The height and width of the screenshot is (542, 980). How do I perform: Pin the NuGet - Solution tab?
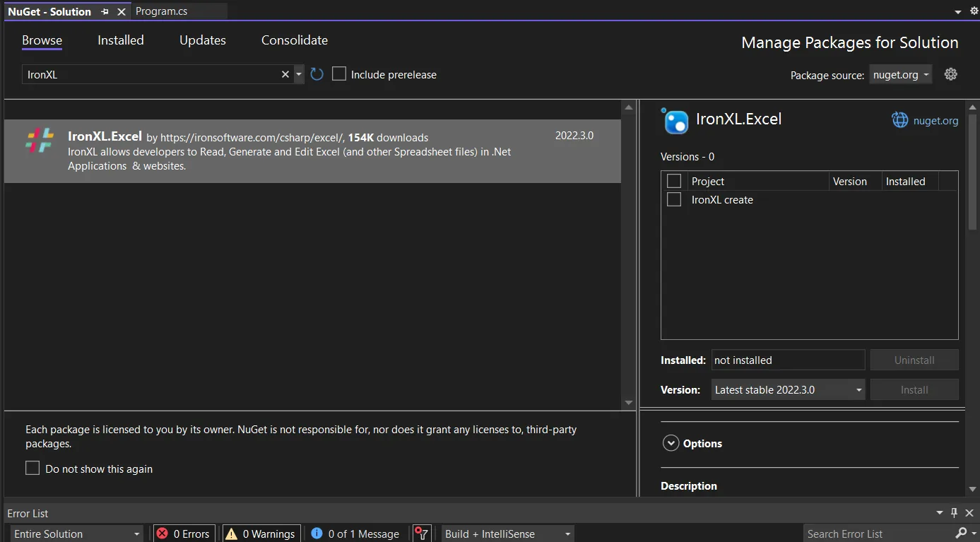[x=105, y=12]
